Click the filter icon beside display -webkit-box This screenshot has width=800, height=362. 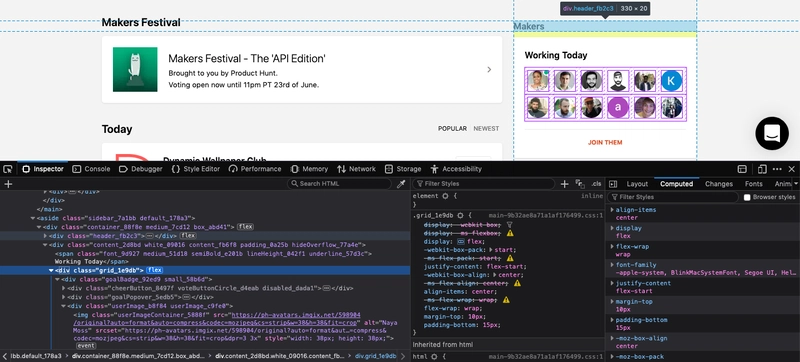[x=509, y=225]
